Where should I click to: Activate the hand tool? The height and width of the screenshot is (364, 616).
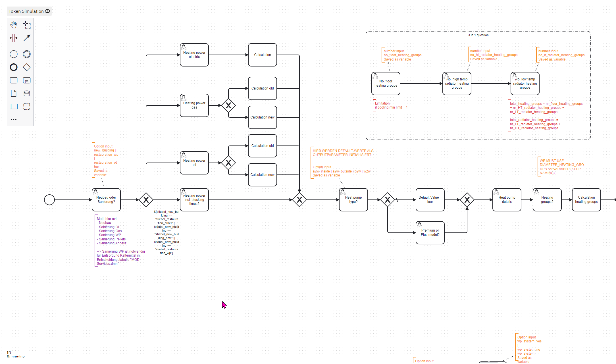(14, 25)
